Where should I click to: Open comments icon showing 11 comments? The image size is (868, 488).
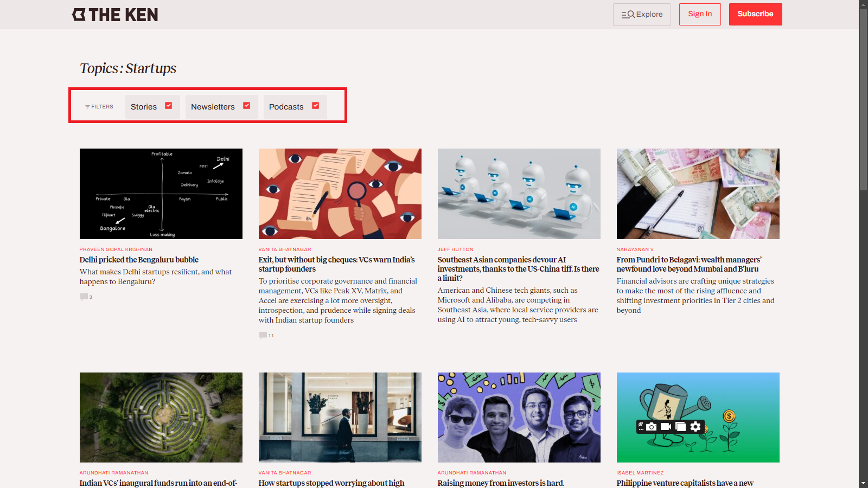click(263, 335)
